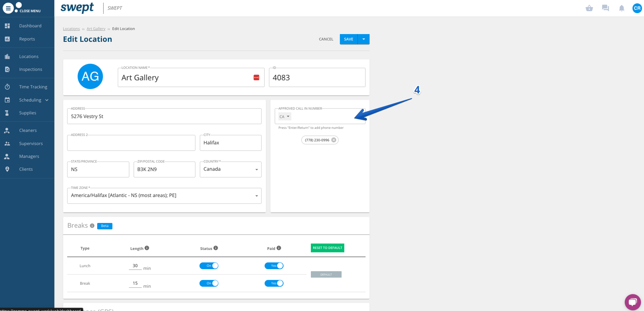
Task: Click the Paid column info icon
Action: click(279, 248)
